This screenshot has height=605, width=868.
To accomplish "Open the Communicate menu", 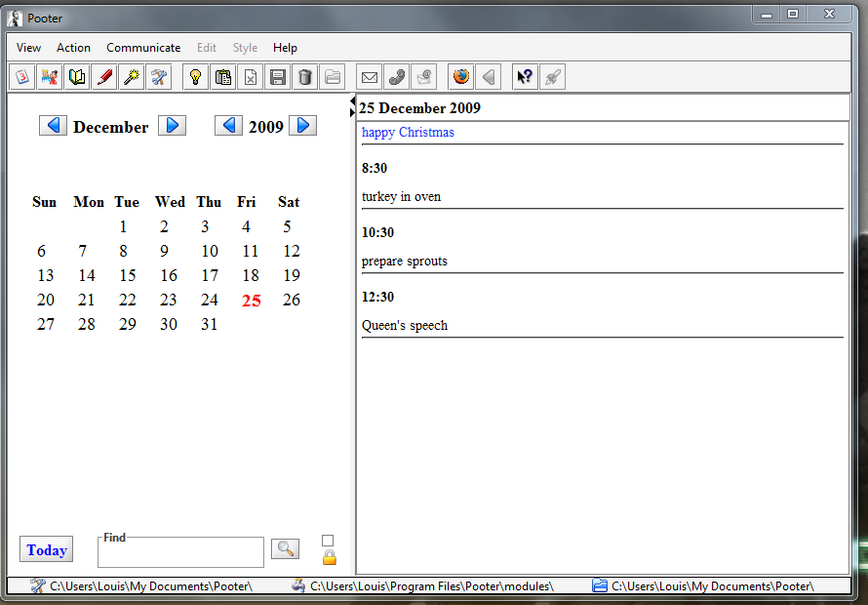I will click(x=143, y=48).
